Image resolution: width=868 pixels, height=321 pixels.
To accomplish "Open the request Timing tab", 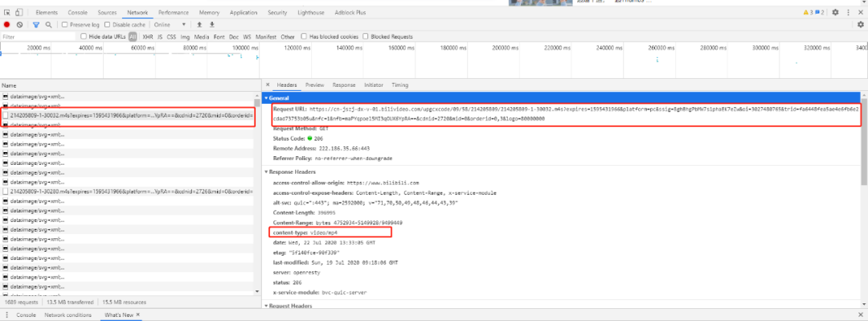I will (399, 84).
